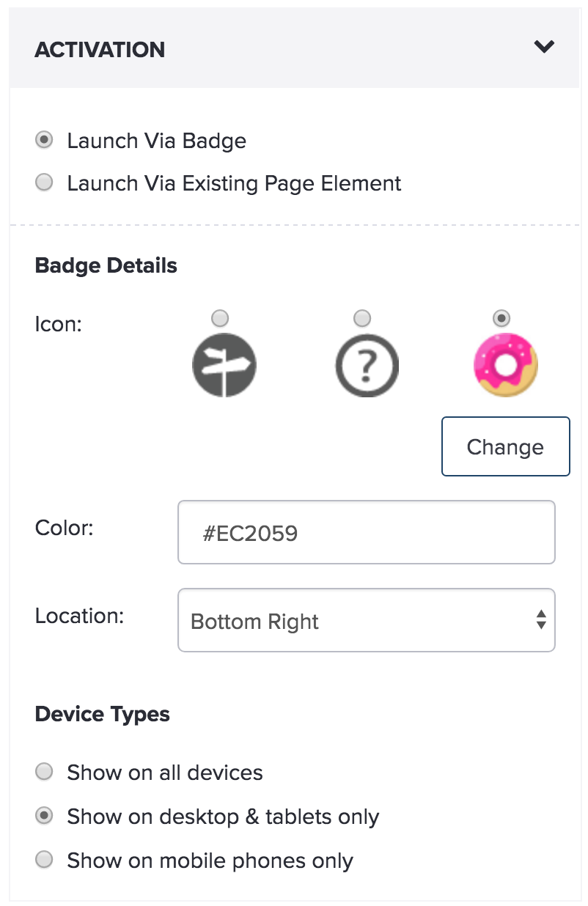Viewport: 588px width, 906px height.
Task: Click the Show on all devices label text
Action: pyautogui.click(x=165, y=773)
